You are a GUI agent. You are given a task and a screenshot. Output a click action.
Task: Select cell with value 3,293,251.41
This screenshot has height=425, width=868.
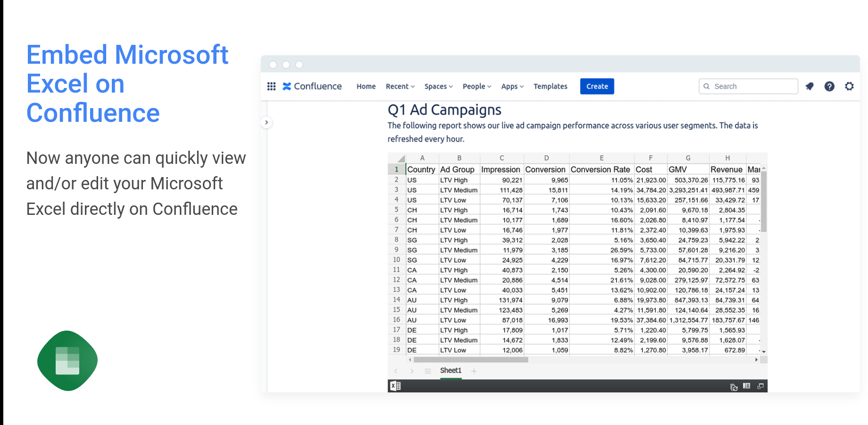pos(688,190)
